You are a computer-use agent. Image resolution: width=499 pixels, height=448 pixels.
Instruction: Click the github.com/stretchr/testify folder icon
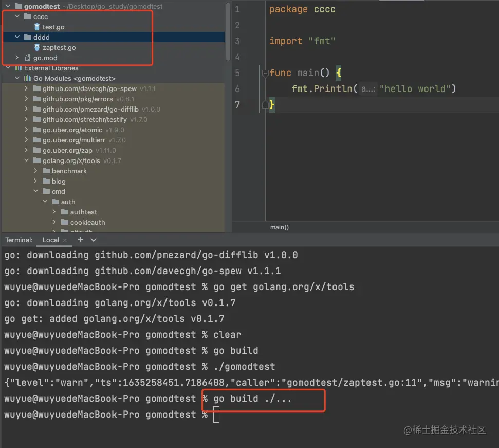37,119
